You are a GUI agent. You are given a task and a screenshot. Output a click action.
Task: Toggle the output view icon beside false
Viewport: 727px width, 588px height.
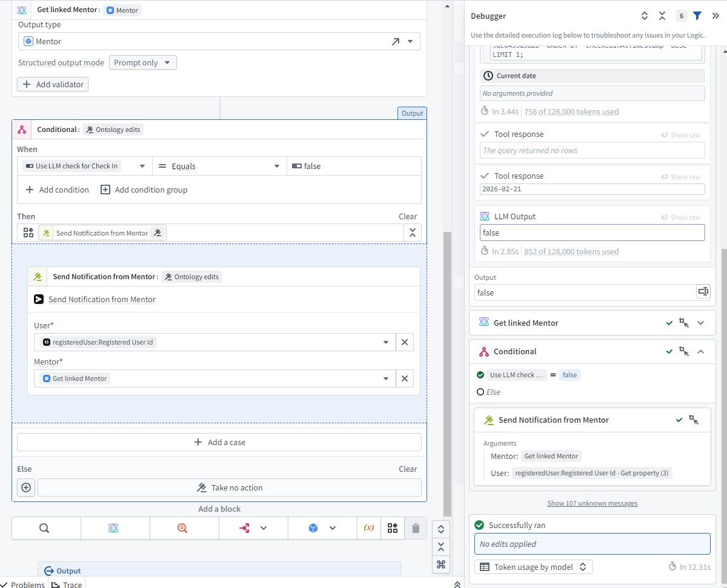point(703,292)
